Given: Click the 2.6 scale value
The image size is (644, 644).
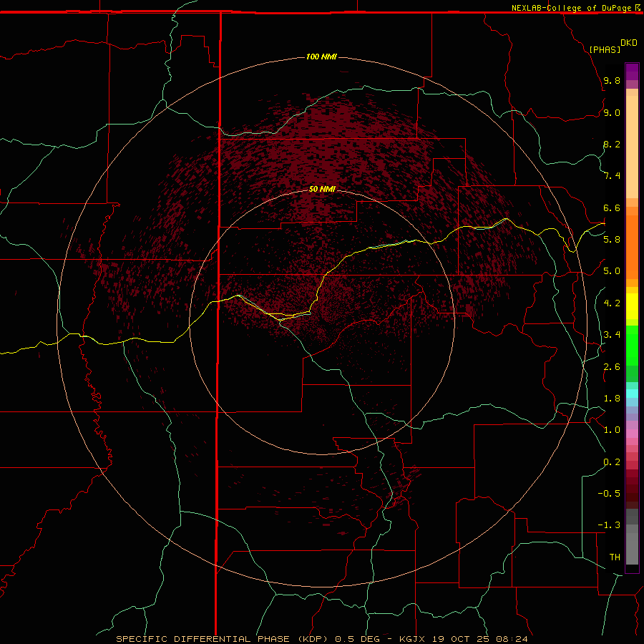Looking at the screenshot, I should (x=612, y=367).
